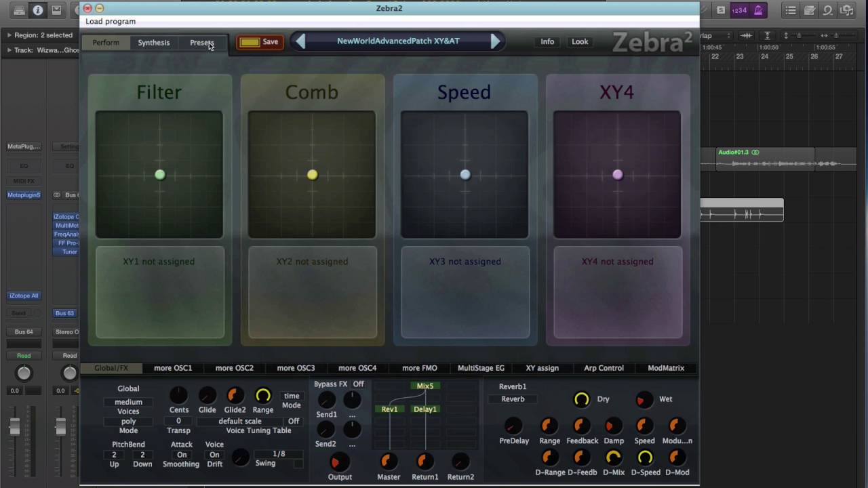The image size is (868, 488).
Task: Open the Logic envelope toolbar icon
Action: pos(57,10)
